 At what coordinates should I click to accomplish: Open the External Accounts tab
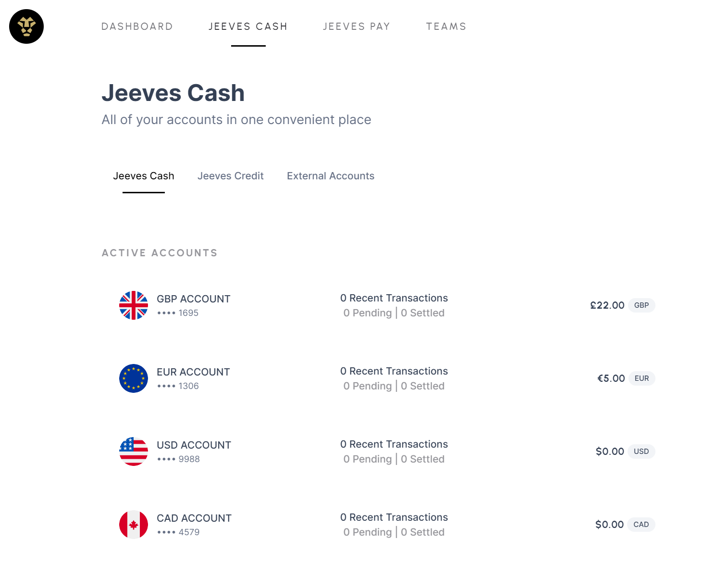pyautogui.click(x=330, y=176)
